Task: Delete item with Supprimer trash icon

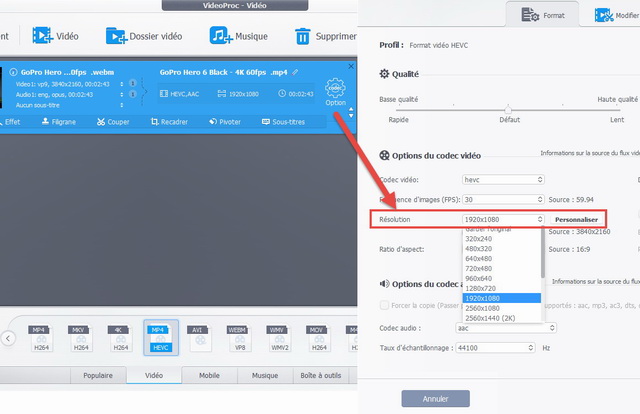Action: pos(325,36)
